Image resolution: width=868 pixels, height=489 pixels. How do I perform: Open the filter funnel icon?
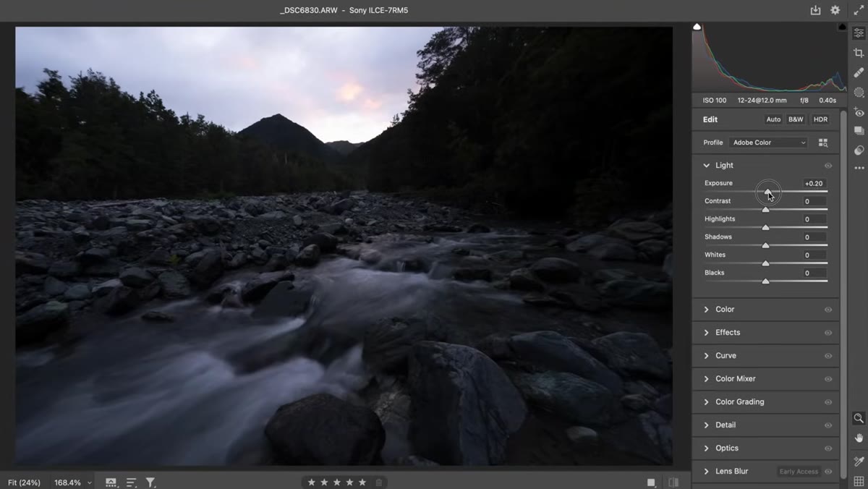[x=150, y=482]
